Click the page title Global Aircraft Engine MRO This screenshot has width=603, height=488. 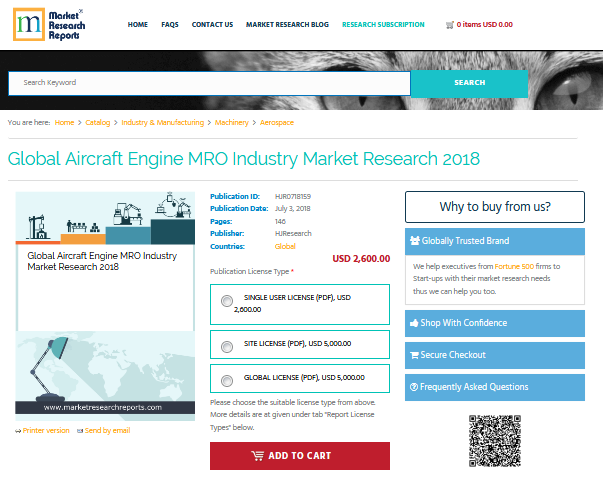243,159
